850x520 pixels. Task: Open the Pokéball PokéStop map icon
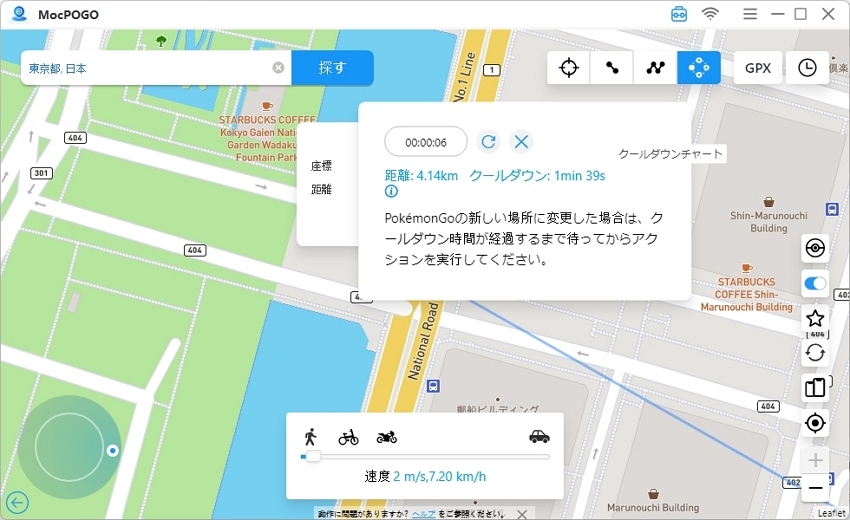(x=815, y=248)
